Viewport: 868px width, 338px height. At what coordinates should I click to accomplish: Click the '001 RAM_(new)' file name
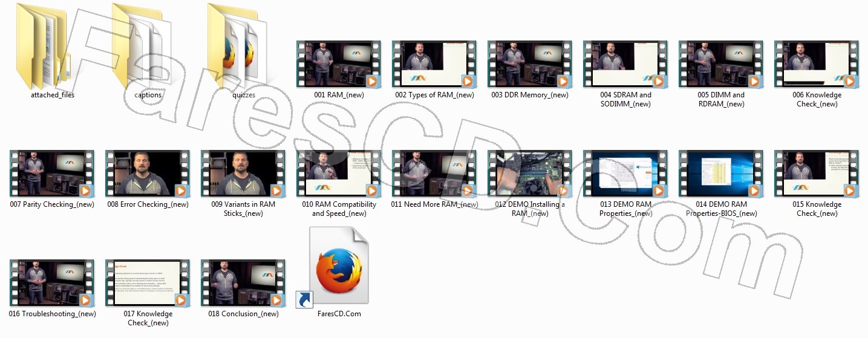click(x=339, y=95)
